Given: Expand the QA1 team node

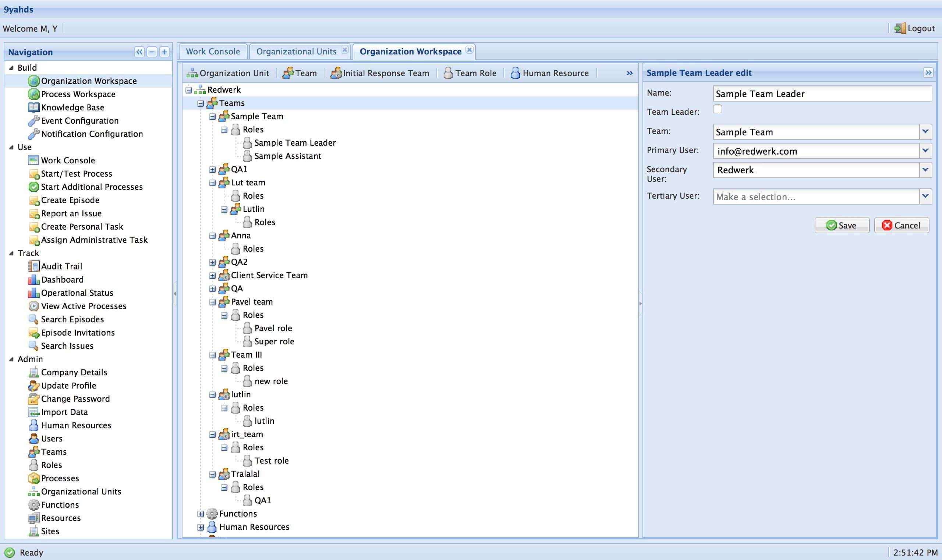Looking at the screenshot, I should point(212,169).
